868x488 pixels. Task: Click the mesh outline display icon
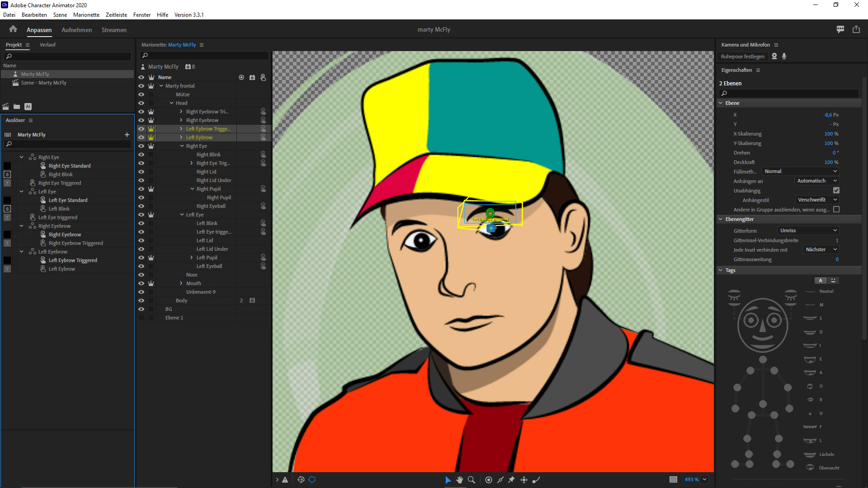(x=312, y=480)
